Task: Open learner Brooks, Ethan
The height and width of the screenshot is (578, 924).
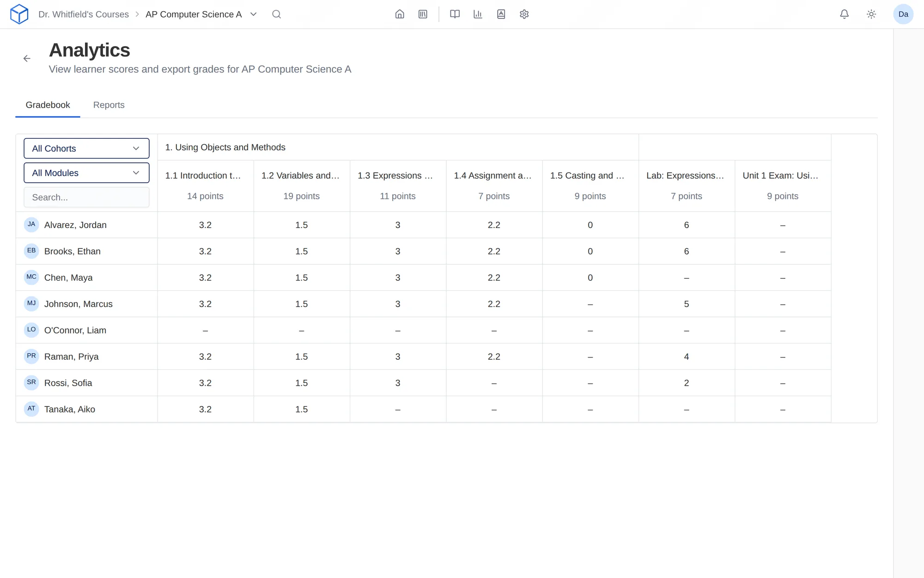Action: (72, 252)
